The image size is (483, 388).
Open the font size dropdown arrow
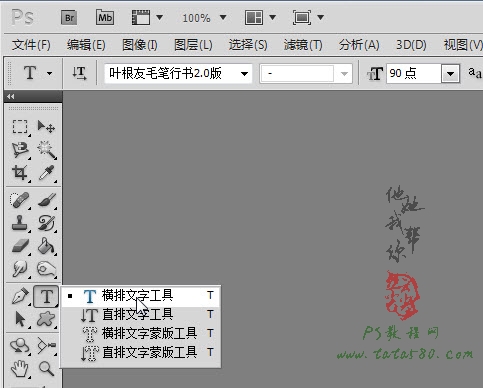coord(450,73)
